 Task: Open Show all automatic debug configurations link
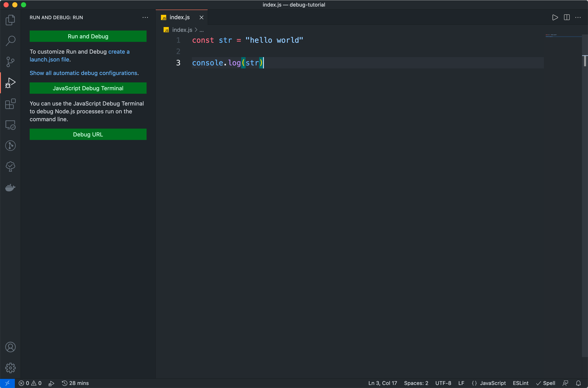(x=83, y=73)
